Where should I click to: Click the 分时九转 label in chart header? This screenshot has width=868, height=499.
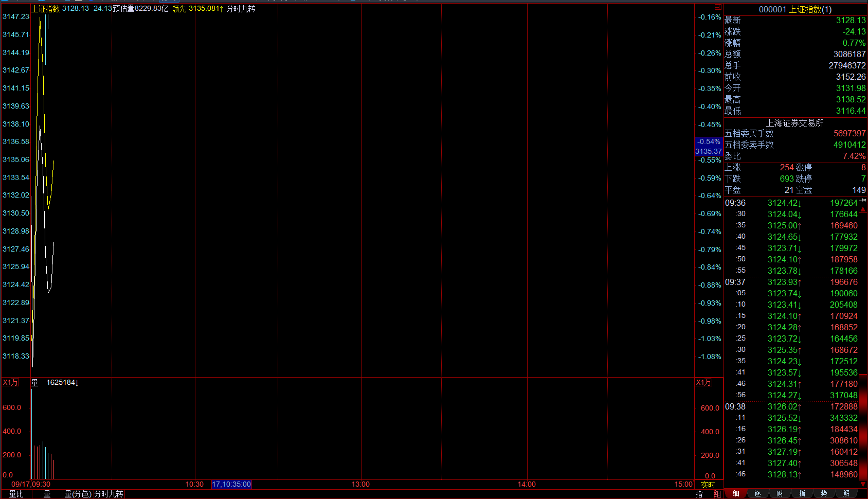click(241, 9)
